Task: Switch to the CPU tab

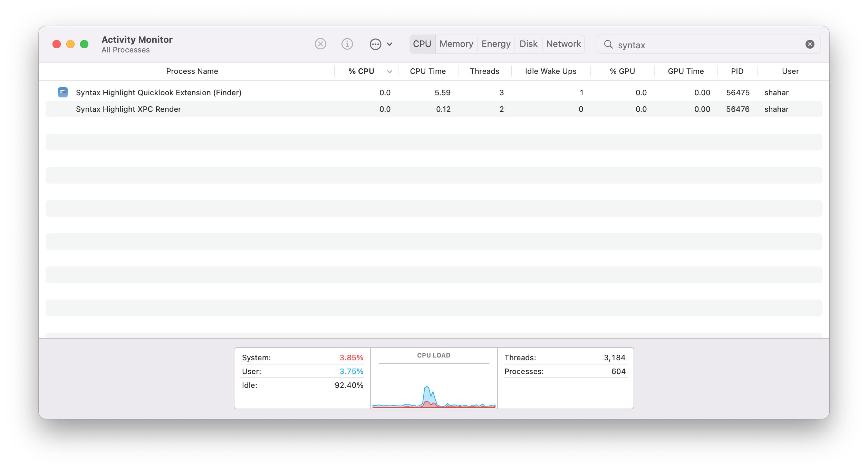Action: pos(422,44)
